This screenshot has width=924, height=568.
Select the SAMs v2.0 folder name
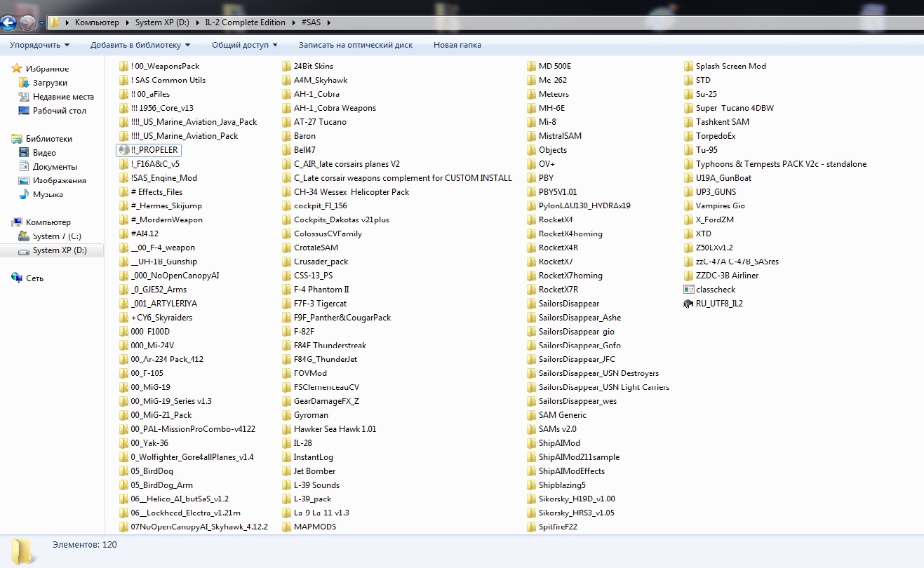pos(558,429)
